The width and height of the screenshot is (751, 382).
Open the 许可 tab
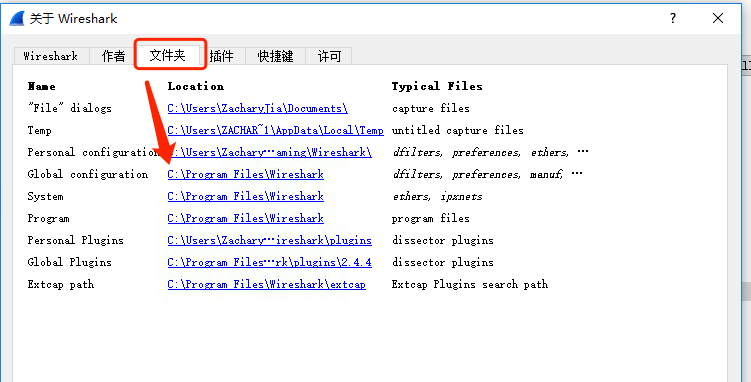(x=329, y=56)
